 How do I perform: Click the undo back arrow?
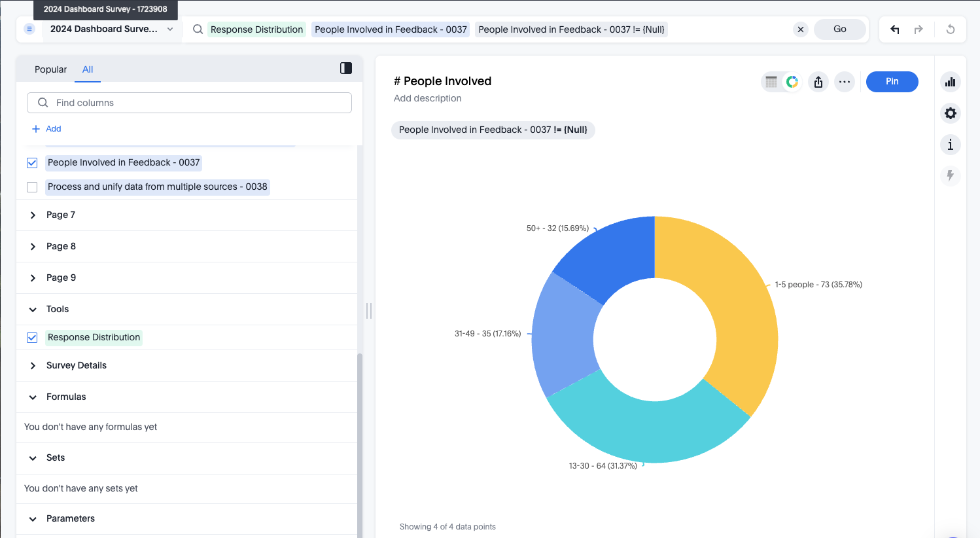point(895,29)
